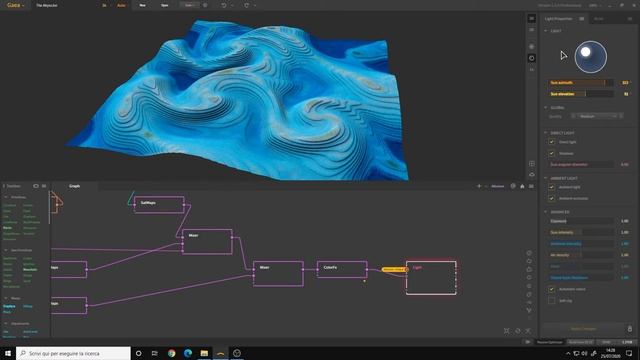640x360 pixels.
Task: Click the Ambient intensity slider
Action: tap(580, 244)
